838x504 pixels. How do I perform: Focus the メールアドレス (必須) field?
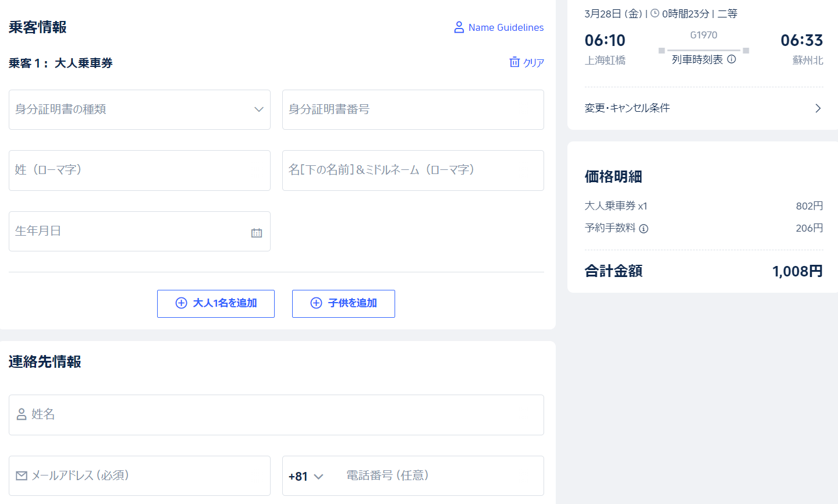[x=140, y=475]
